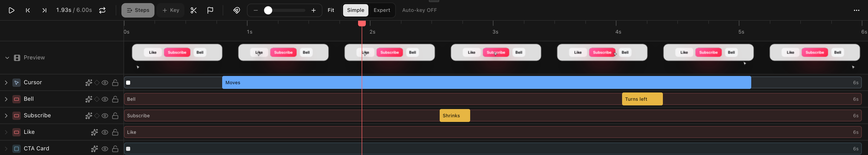Switch to Expert mode

tap(382, 10)
